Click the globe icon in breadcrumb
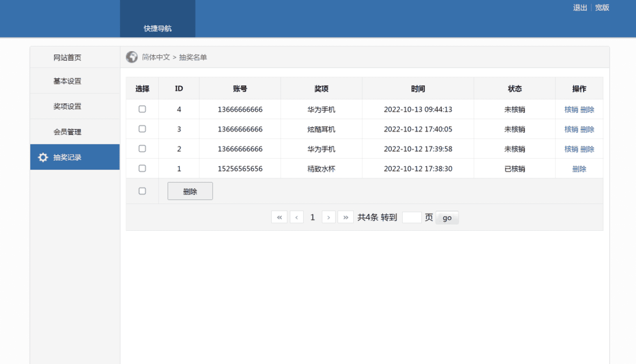This screenshot has width=636, height=364. [132, 57]
